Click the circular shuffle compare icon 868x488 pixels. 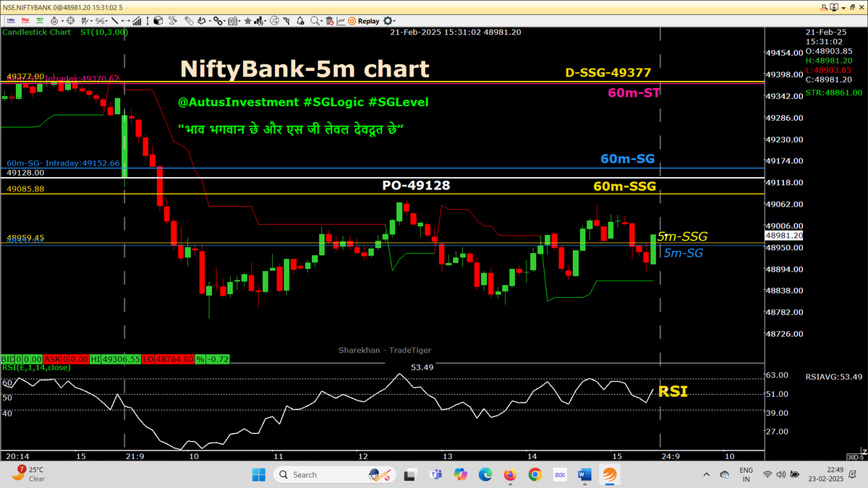[274, 21]
